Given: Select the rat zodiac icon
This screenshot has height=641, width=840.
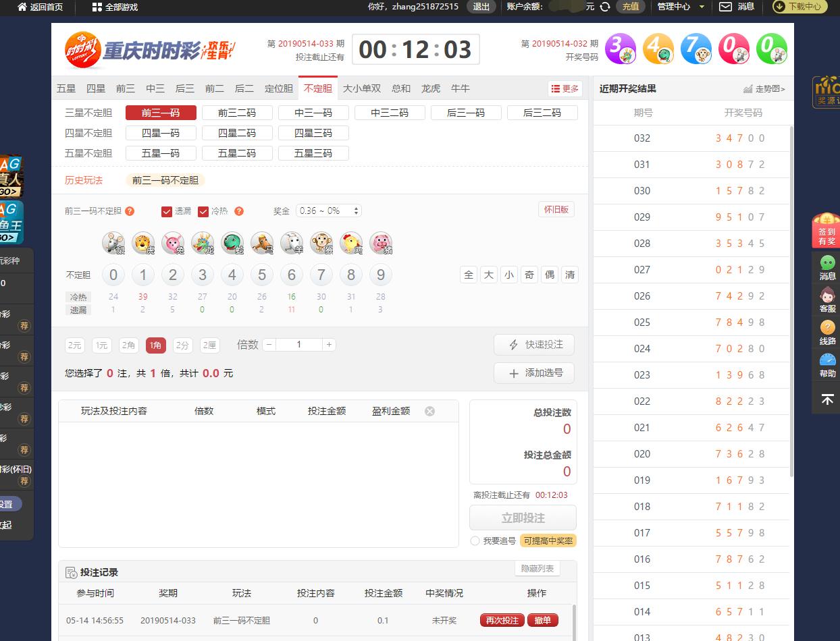Looking at the screenshot, I should [x=113, y=243].
